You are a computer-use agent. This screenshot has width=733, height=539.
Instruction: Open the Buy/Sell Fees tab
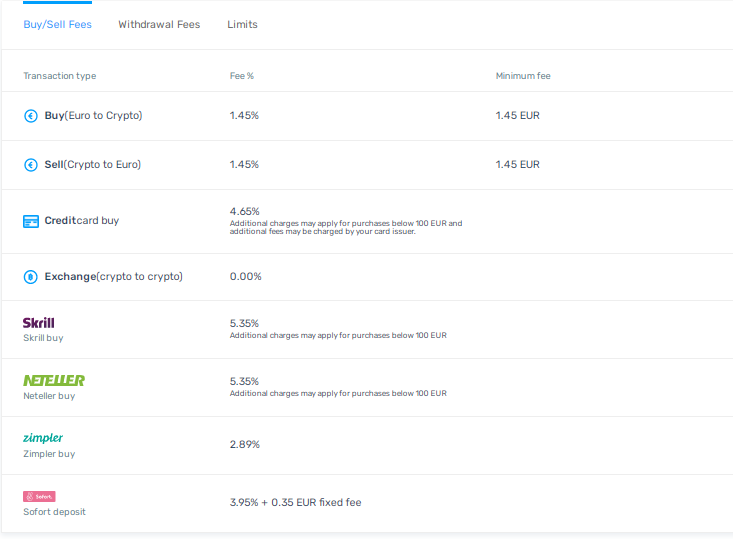coord(57,25)
